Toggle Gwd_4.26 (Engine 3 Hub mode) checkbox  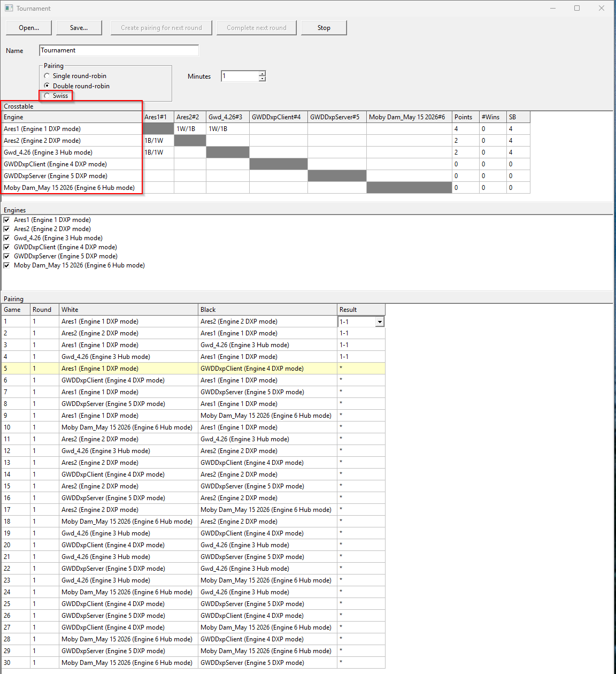pyautogui.click(x=6, y=238)
